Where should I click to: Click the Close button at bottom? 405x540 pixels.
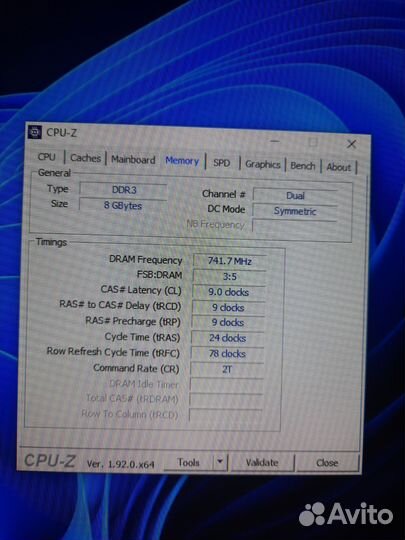[x=327, y=463]
